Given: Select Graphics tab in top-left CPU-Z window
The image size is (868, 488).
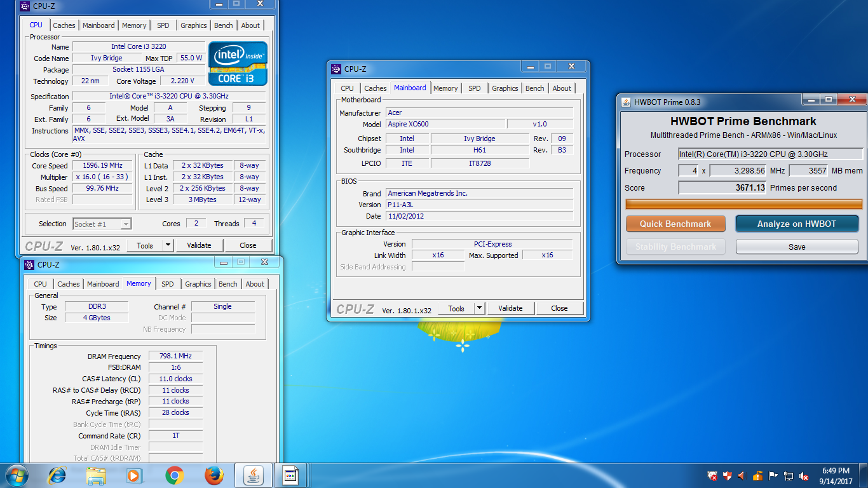Looking at the screenshot, I should [x=194, y=25].
